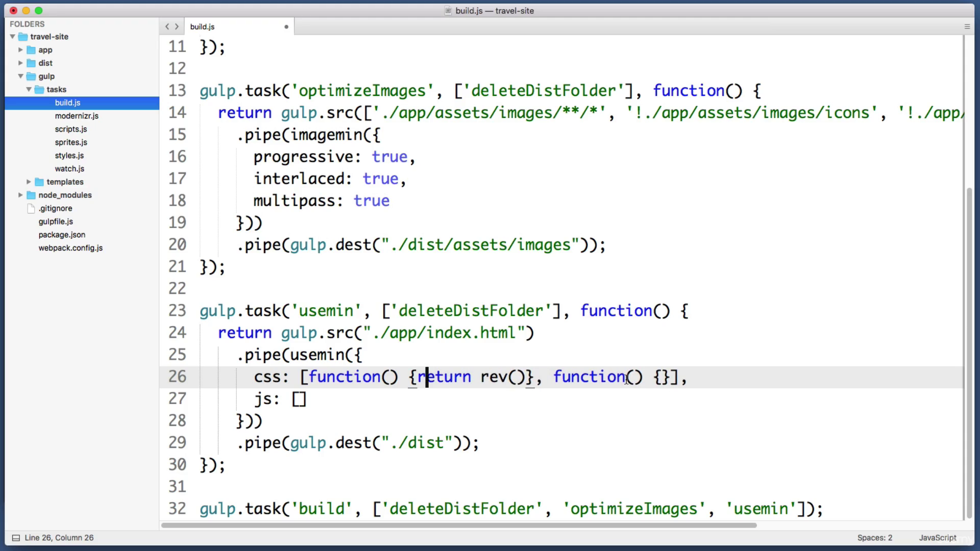
Task: Expand the dist folder arrow
Action: pos(20,63)
